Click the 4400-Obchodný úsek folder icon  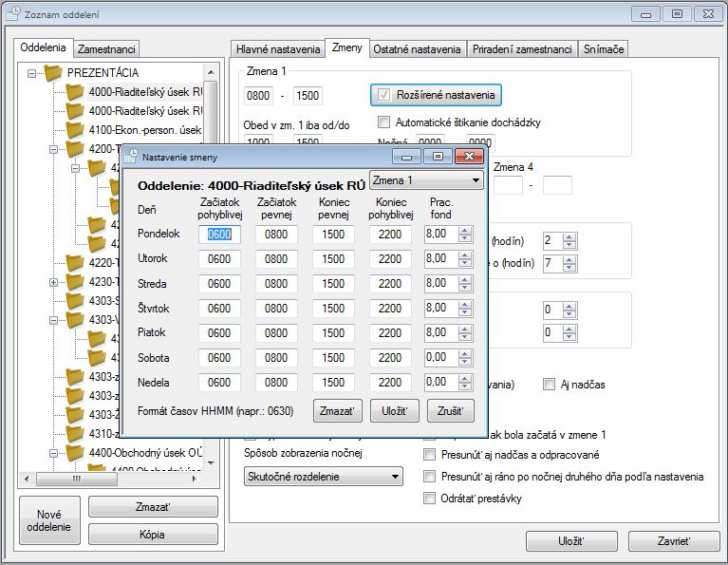coord(75,453)
